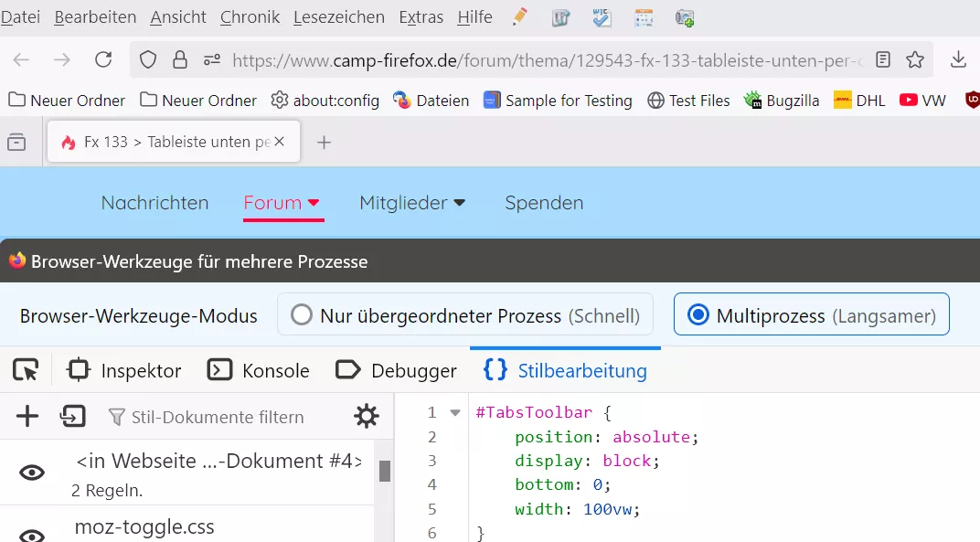Screen dimensions: 980x542
Task: Focus the Stil-Dokumente filtern field
Action: (218, 417)
